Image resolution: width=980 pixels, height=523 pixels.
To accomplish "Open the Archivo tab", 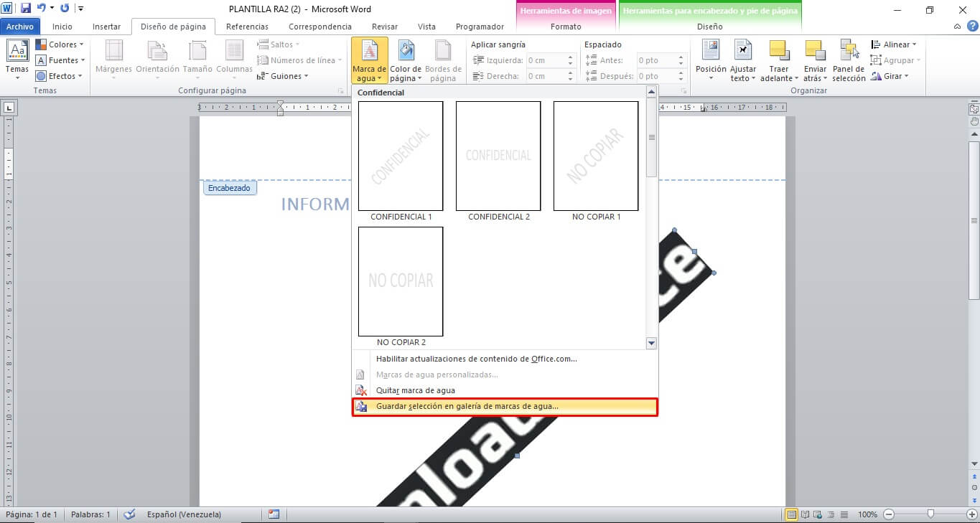I will pos(20,27).
